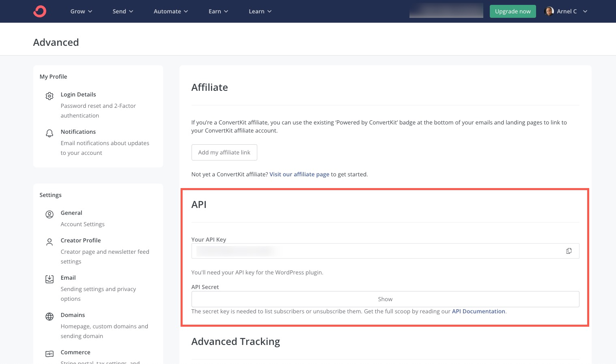
Task: Click the inbox icon next to Email settings
Action: point(49,279)
